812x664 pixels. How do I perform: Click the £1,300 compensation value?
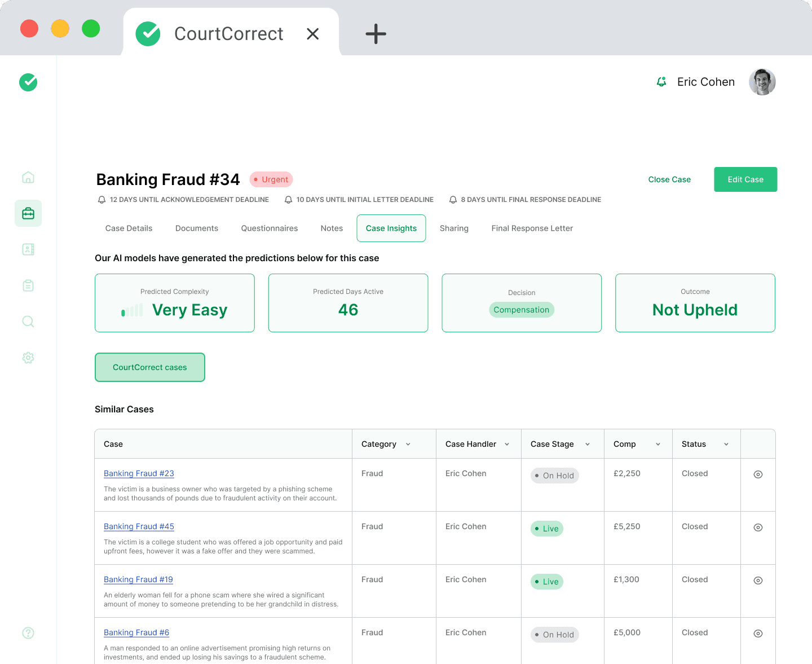(626, 580)
